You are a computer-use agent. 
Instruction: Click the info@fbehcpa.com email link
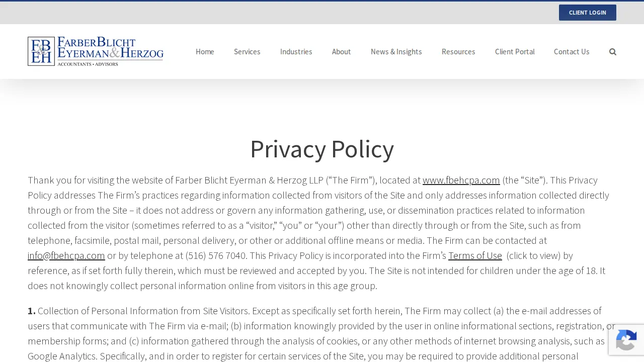tap(66, 255)
